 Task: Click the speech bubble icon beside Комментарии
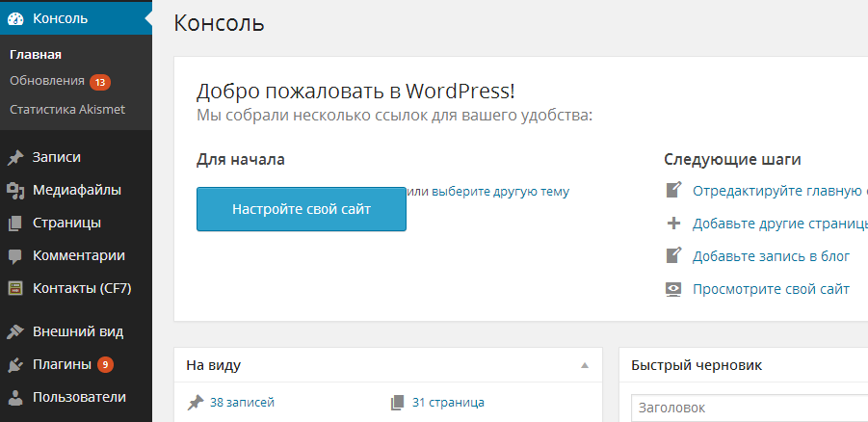(15, 256)
